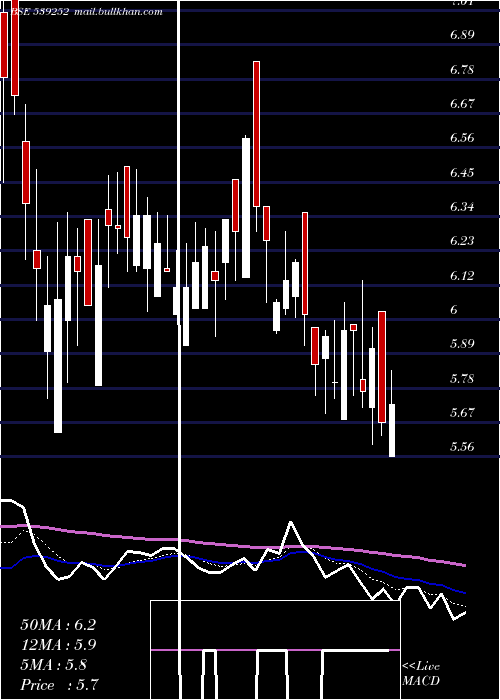Select the 6.67 price level label
The image size is (500, 700).
pos(462,104)
